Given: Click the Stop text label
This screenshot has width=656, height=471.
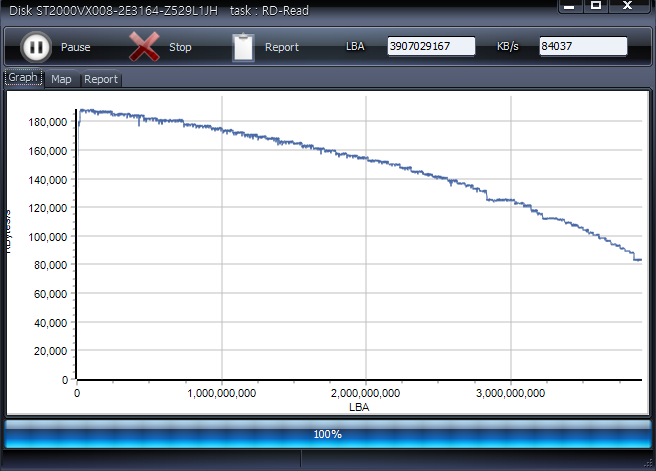Looking at the screenshot, I should click(x=180, y=47).
